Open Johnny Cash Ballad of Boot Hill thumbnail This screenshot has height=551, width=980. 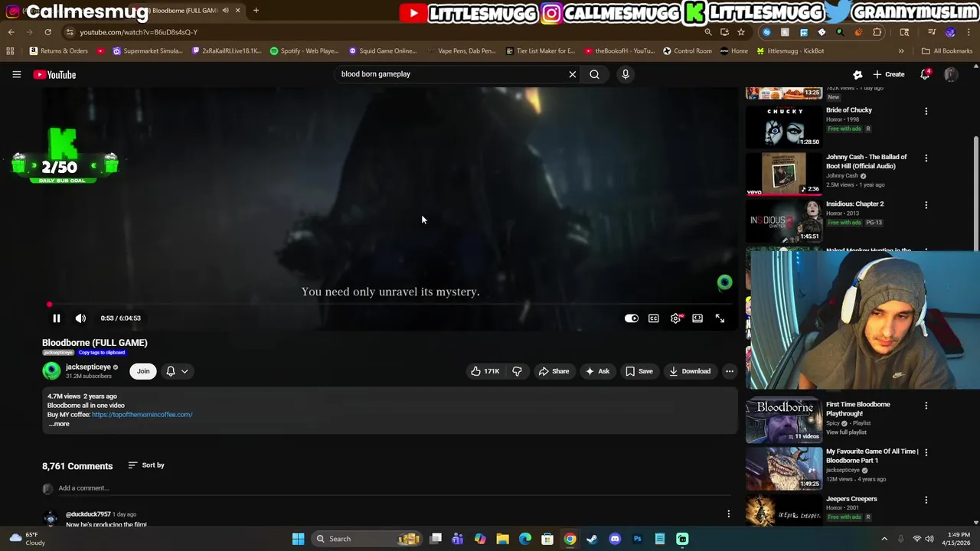click(784, 173)
